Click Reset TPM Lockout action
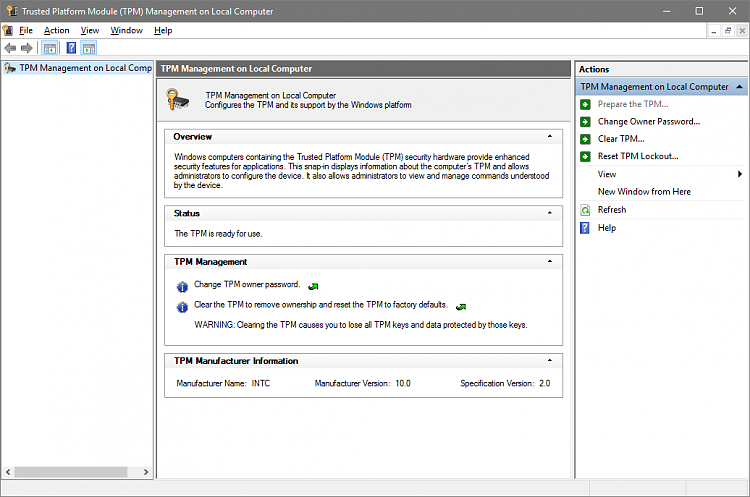This screenshot has height=497, width=750. coord(638,156)
